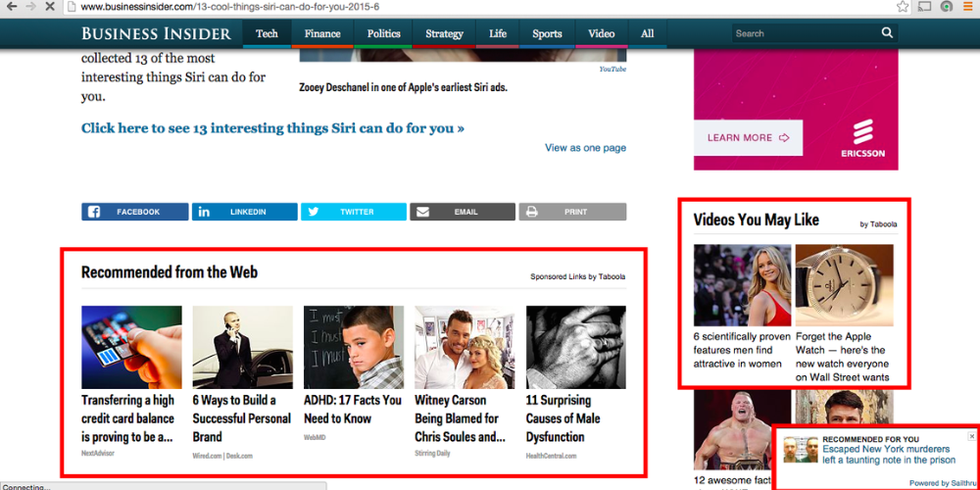Open the Video section tab
This screenshot has width=980, height=490.
[x=602, y=33]
